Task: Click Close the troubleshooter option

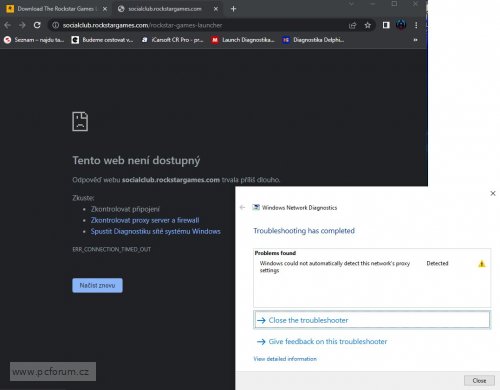Action: pos(372,320)
